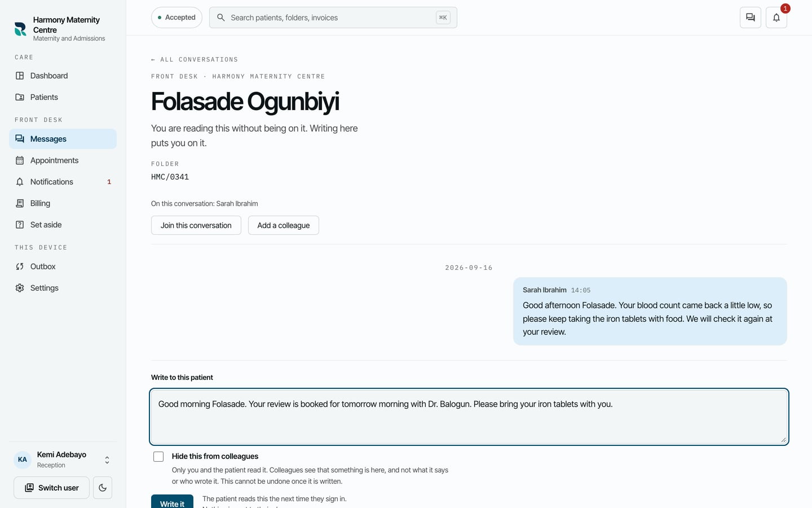Tick the Hide this from colleagues checkbox
Viewport: 812px width, 508px height.
(x=158, y=457)
